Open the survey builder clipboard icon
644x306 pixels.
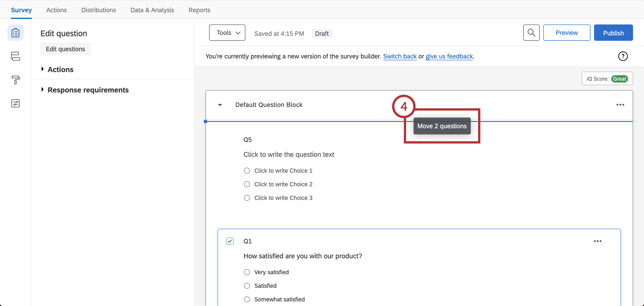click(16, 33)
